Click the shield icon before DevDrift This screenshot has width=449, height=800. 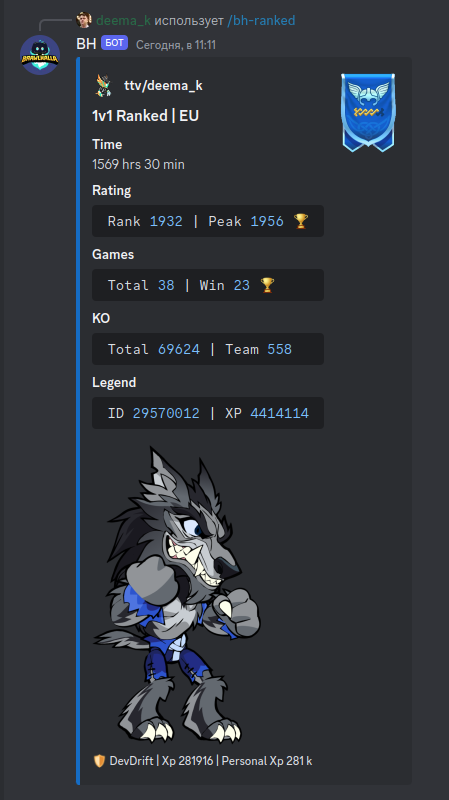pos(99,761)
